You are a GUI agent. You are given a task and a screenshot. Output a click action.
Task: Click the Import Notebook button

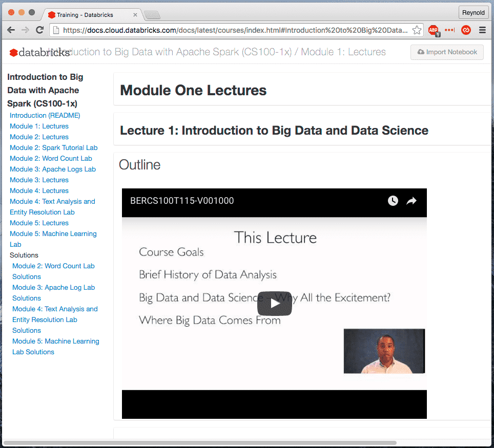click(447, 52)
